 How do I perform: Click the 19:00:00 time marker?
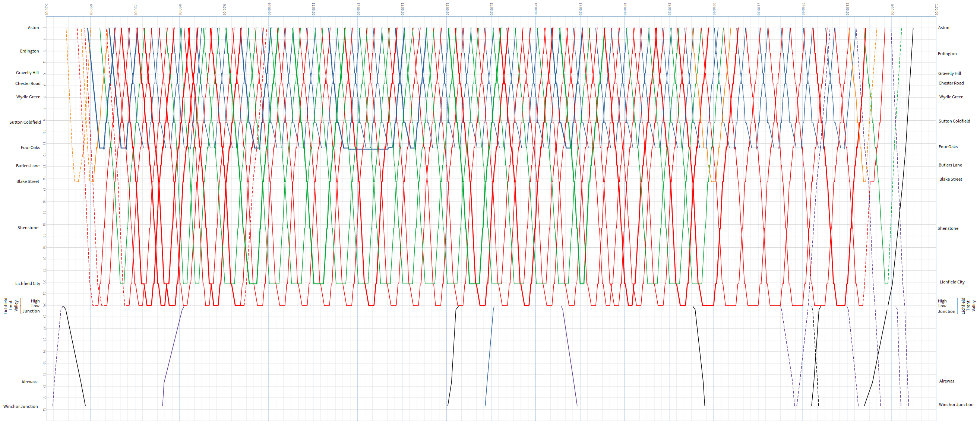coord(670,9)
